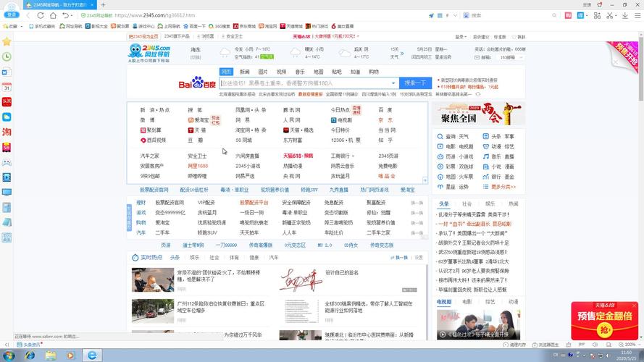Expand the site grid corner arrow
The width and height of the screenshot is (644, 362).
pyautogui.click(x=425, y=180)
